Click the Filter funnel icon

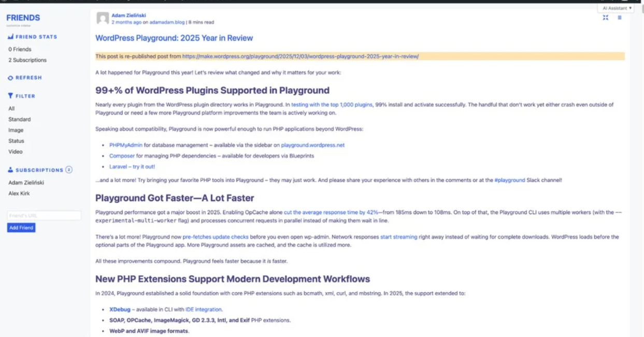10,96
